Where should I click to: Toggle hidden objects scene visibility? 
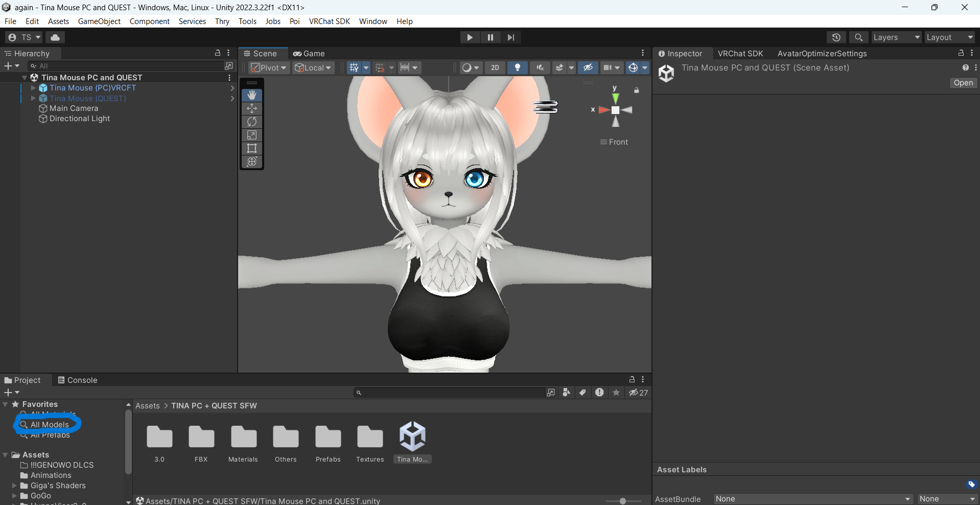588,68
